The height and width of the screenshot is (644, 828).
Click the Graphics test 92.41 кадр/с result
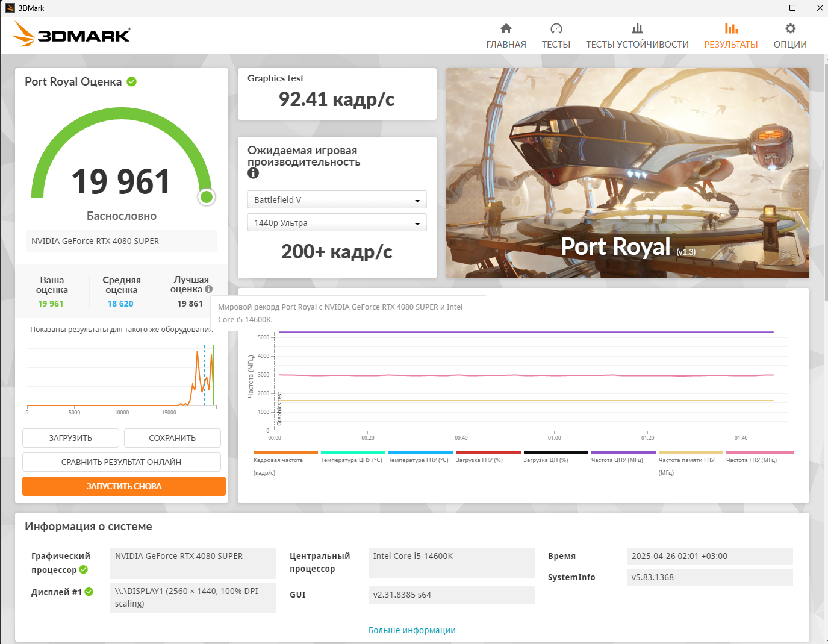337,99
